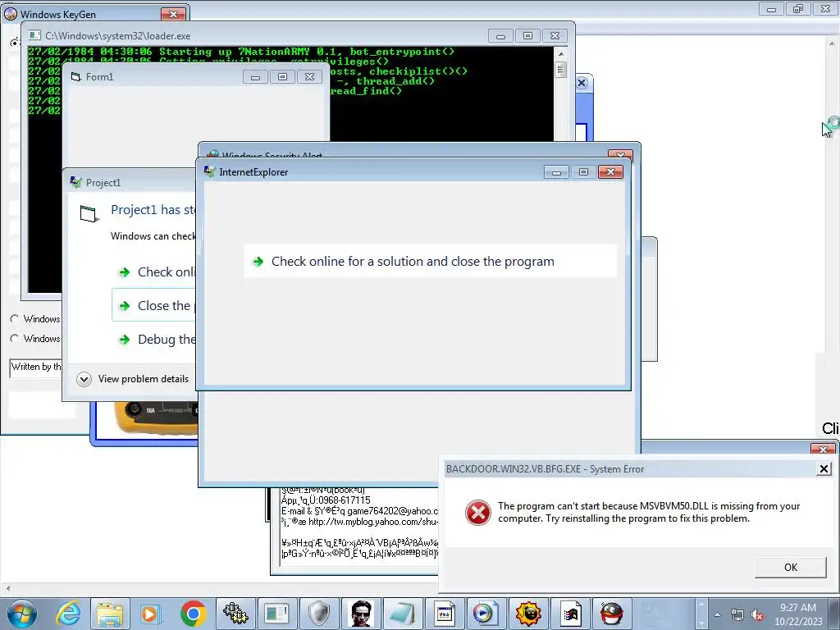Open Windows Media Player taskbar icon
This screenshot has height=630, width=840.
click(150, 614)
